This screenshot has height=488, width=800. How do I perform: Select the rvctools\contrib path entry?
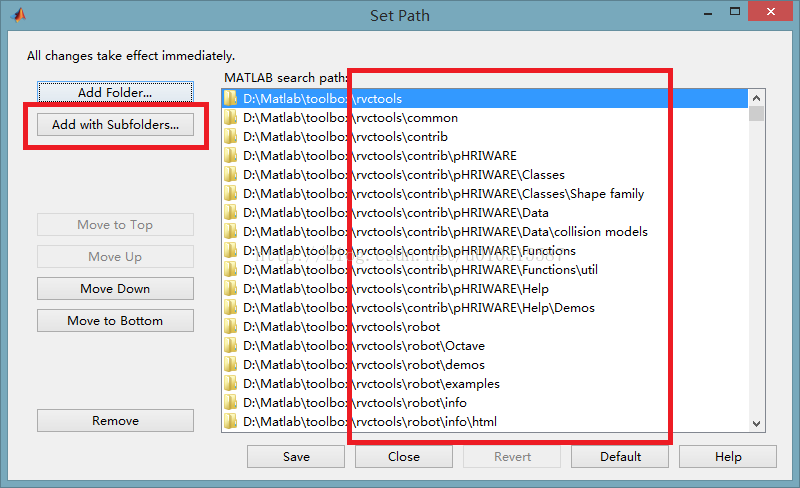point(485,137)
